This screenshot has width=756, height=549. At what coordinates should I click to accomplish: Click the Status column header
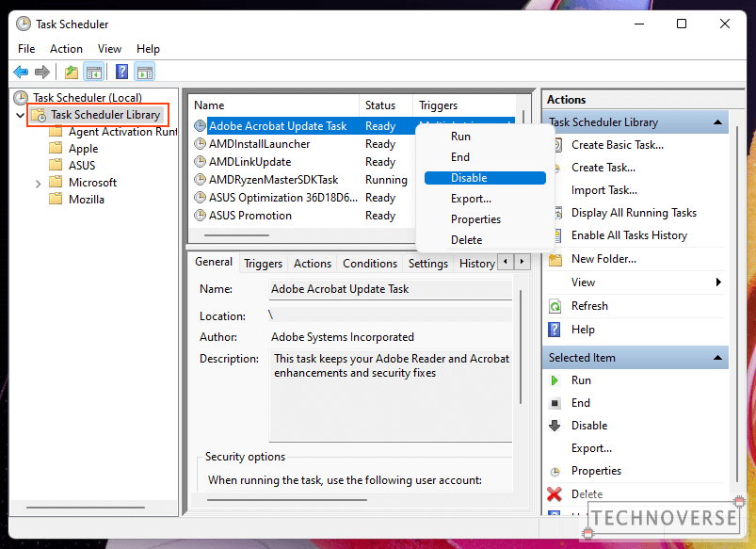coord(386,105)
